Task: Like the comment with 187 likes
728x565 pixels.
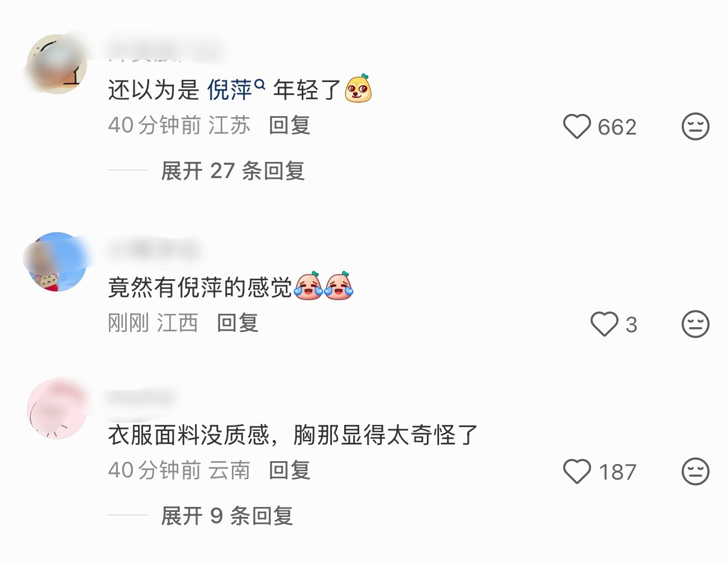Action: click(577, 471)
